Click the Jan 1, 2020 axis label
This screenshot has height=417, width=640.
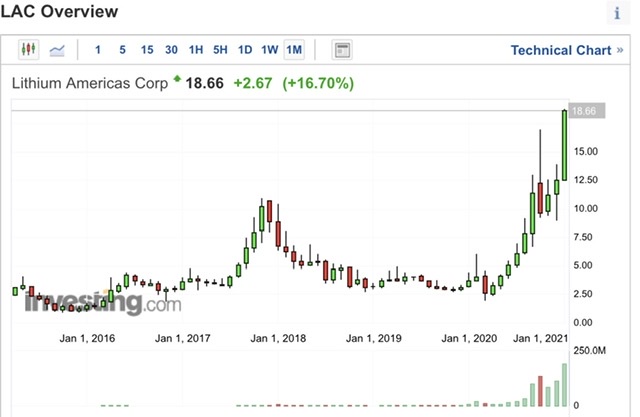(469, 338)
